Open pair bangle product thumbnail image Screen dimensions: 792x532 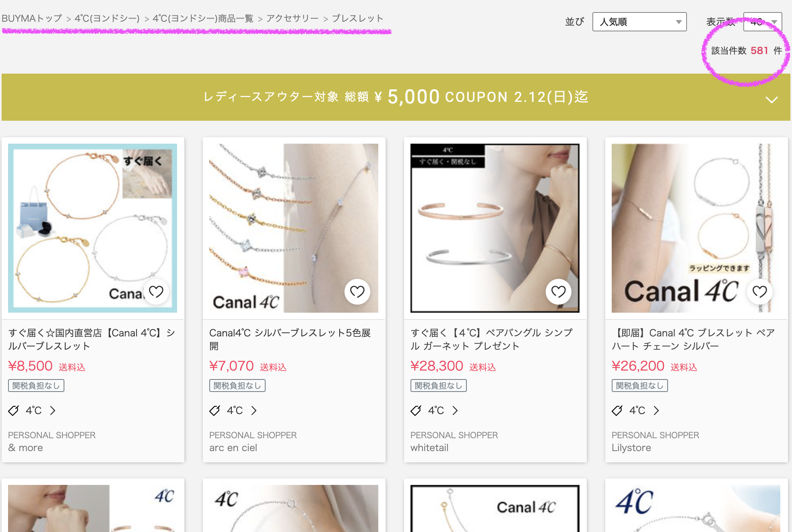pyautogui.click(x=495, y=228)
